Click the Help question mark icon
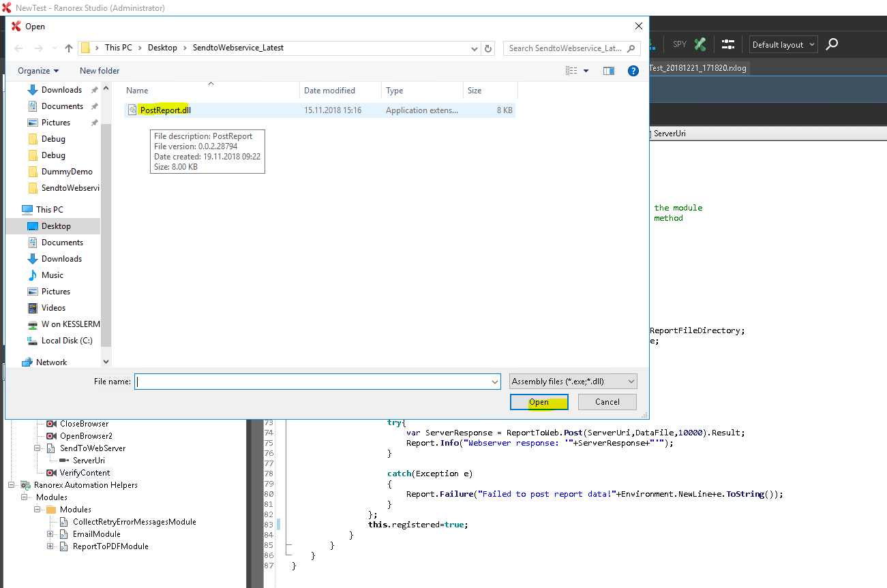Viewport: 887px width, 588px height. 633,71
